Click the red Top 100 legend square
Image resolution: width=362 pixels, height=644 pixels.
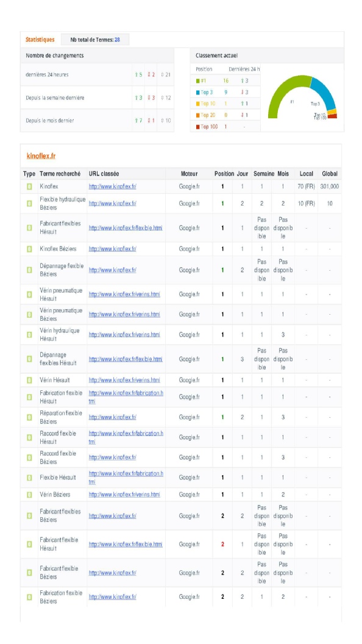click(198, 126)
